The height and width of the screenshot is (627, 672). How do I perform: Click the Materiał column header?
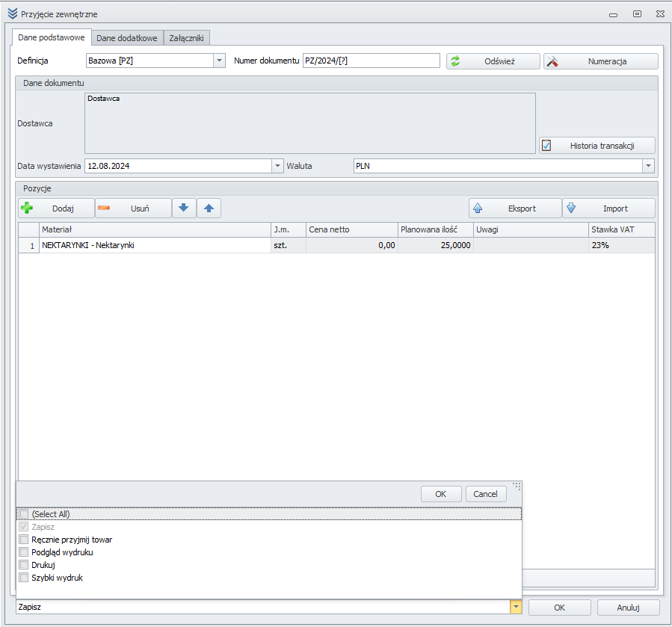[155, 229]
